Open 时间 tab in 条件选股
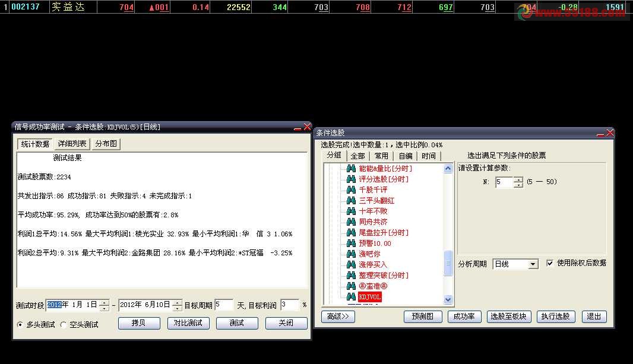Image resolution: width=633 pixels, height=364 pixels. tap(429, 156)
